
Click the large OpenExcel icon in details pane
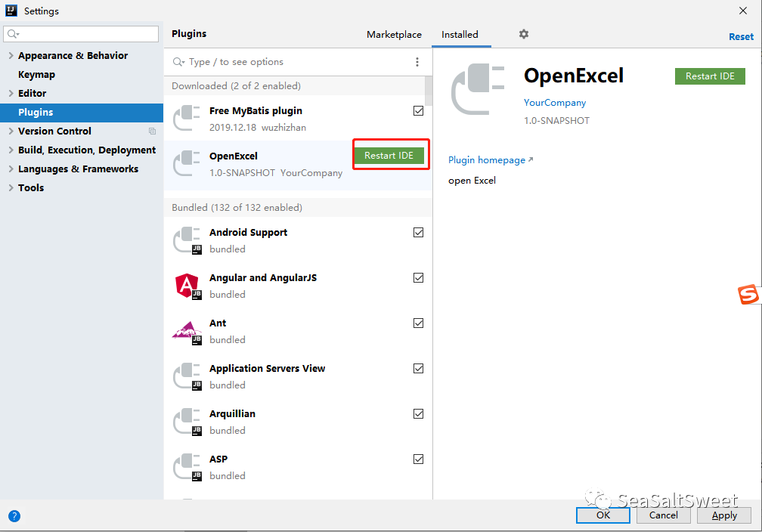point(478,89)
